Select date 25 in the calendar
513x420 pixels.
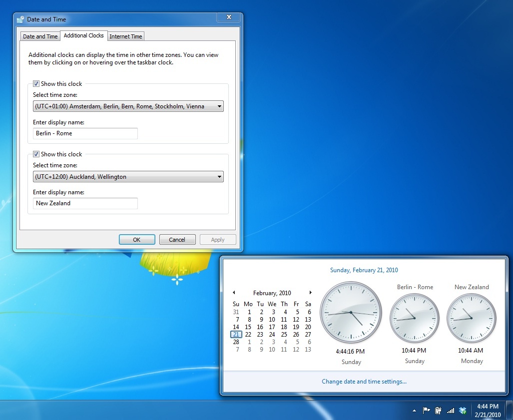[284, 334]
